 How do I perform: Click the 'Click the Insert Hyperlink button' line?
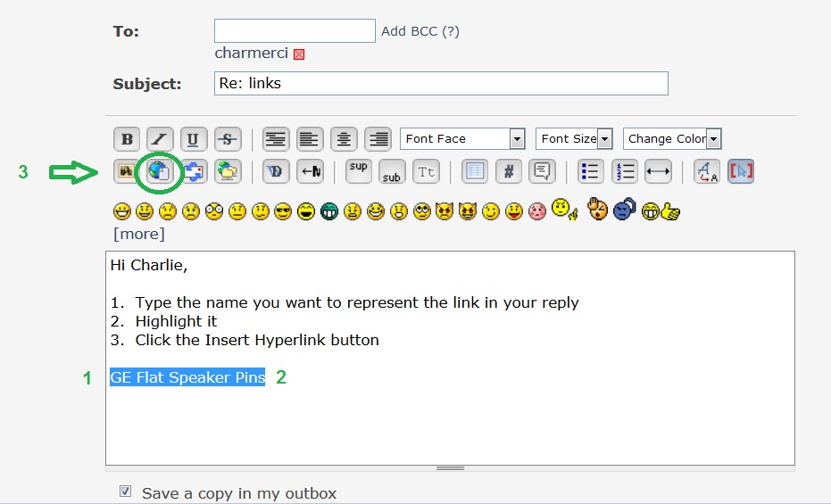(257, 340)
